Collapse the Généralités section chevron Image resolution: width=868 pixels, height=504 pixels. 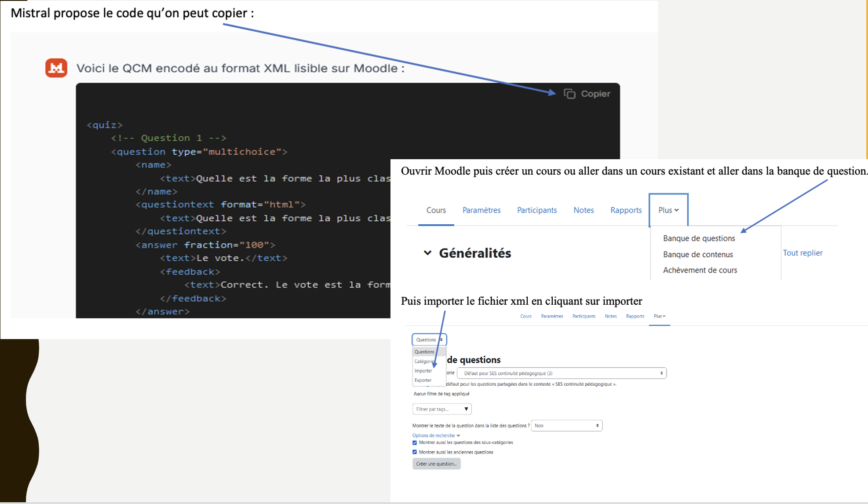click(x=427, y=253)
